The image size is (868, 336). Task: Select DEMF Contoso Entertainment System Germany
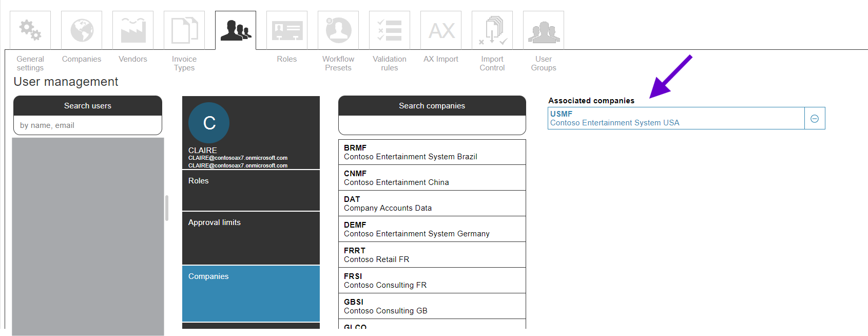pyautogui.click(x=432, y=229)
